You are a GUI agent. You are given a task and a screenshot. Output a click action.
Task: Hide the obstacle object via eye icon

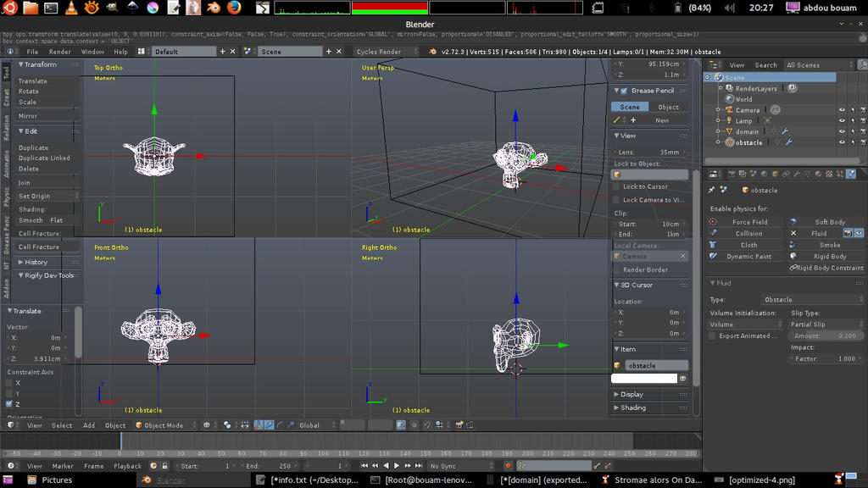coord(842,142)
